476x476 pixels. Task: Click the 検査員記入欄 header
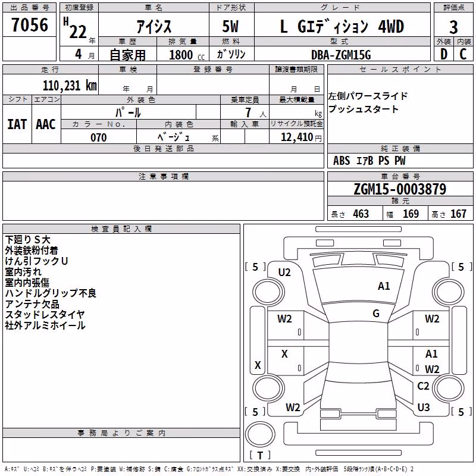tap(121, 229)
